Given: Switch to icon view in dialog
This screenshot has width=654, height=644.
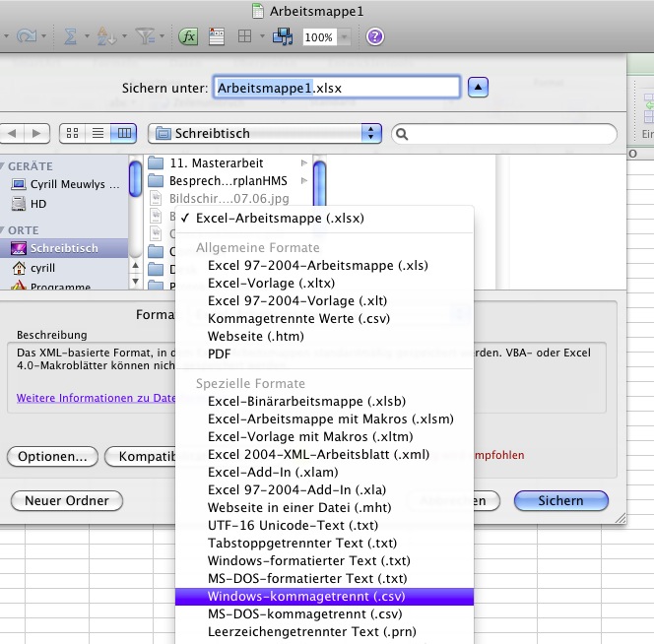Looking at the screenshot, I should [72, 134].
